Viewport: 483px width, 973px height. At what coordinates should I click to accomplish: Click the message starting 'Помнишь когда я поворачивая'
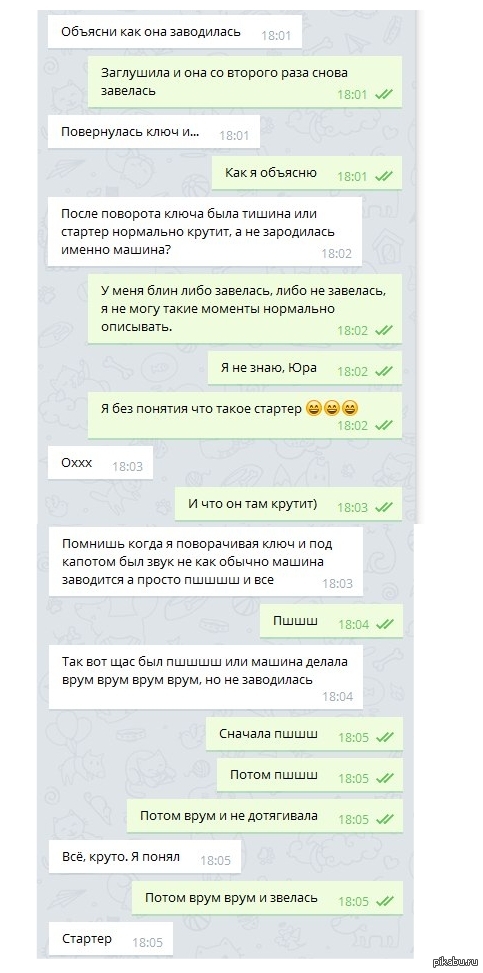205,562
